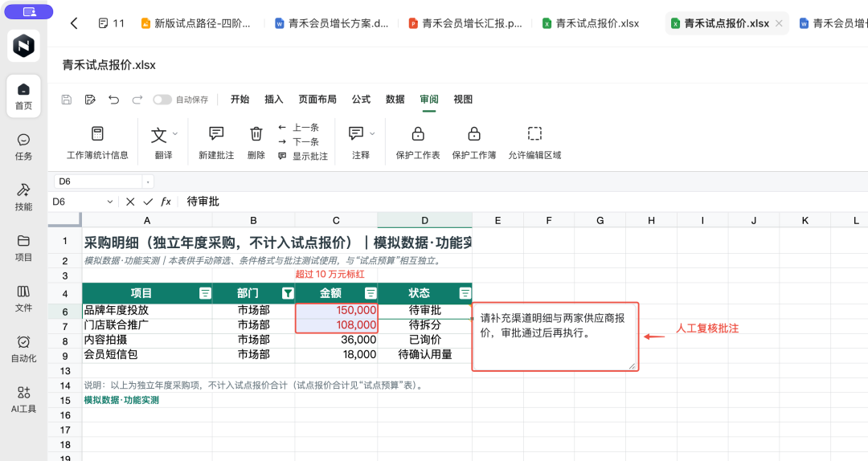This screenshot has height=461, width=868.
Task: Open the 页面布局 ribbon tab
Action: pyautogui.click(x=317, y=99)
